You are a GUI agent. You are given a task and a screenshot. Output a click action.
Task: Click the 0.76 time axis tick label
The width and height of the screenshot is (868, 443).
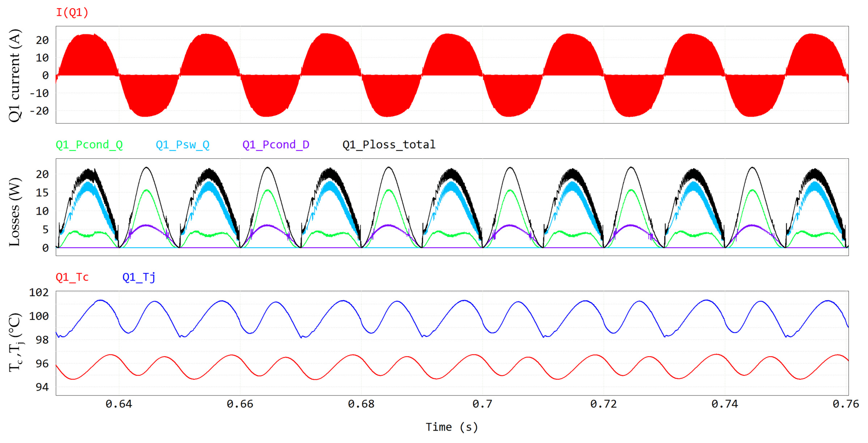845,404
